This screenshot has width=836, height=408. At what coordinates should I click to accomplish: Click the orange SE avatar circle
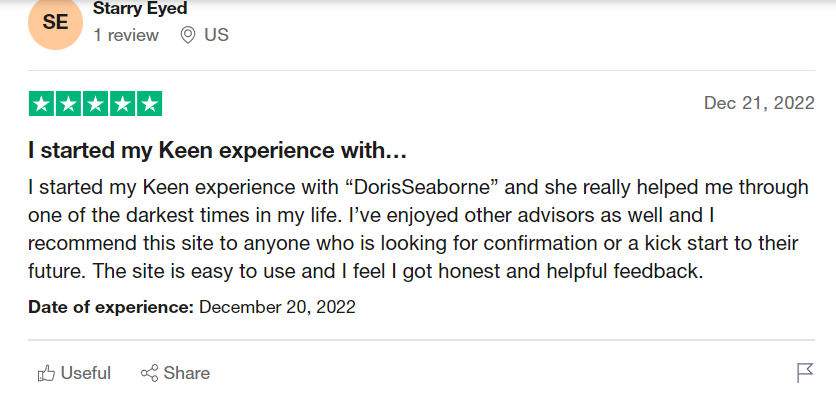click(55, 22)
